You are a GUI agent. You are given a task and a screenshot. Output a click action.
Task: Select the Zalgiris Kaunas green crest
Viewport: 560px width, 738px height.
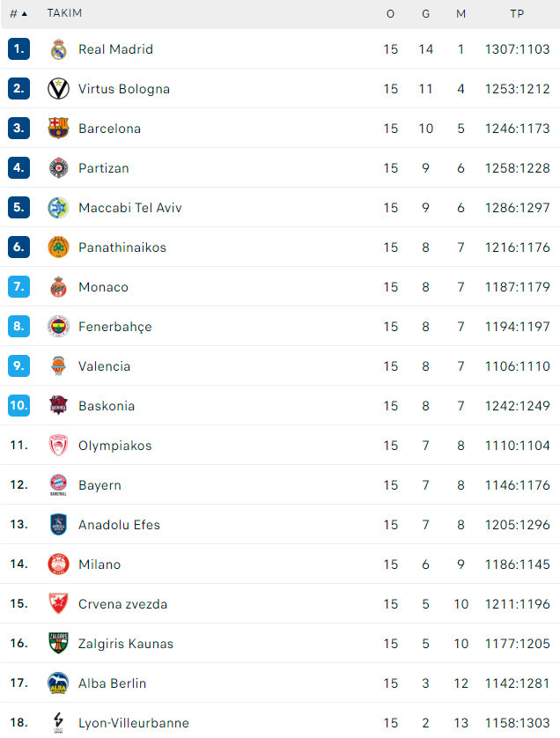tap(58, 643)
